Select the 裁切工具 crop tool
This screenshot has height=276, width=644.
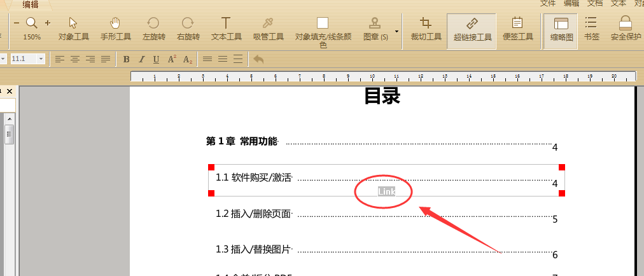coord(426,29)
